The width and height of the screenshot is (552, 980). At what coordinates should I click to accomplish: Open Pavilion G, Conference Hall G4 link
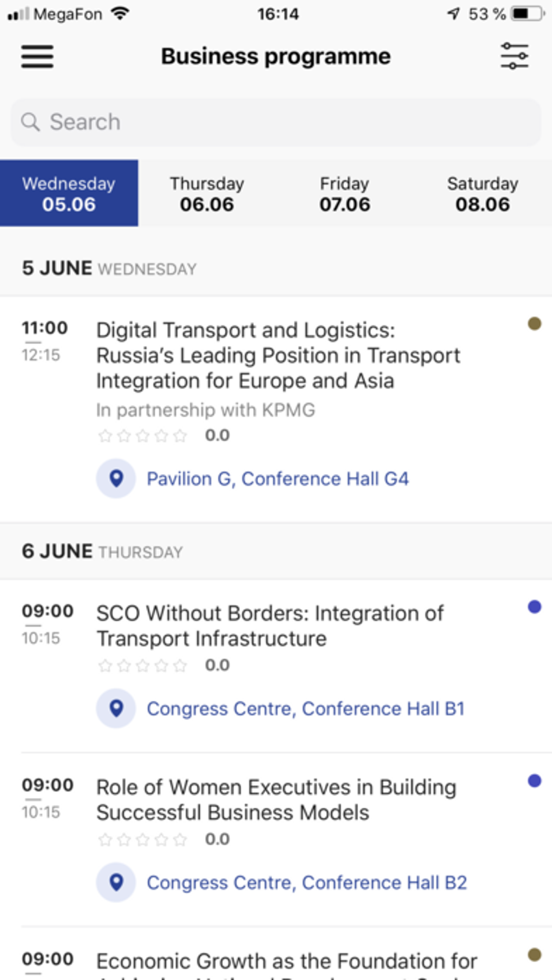pyautogui.click(x=278, y=479)
